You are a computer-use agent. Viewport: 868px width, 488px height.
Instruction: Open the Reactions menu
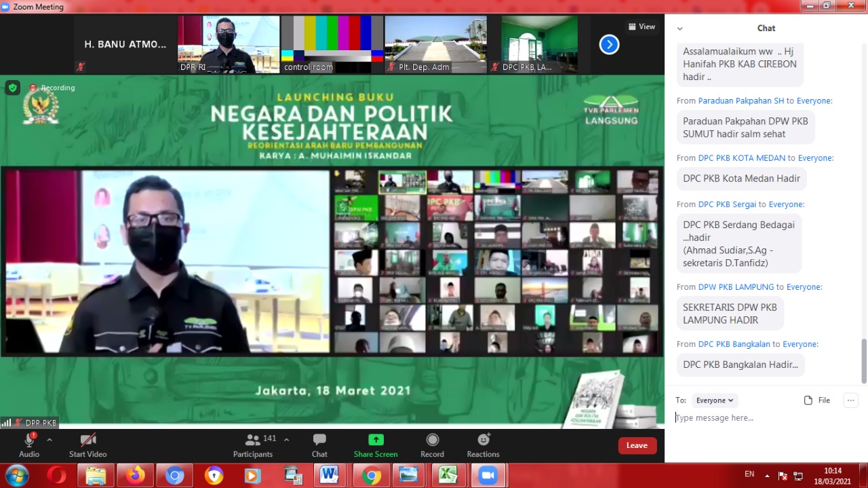483,445
